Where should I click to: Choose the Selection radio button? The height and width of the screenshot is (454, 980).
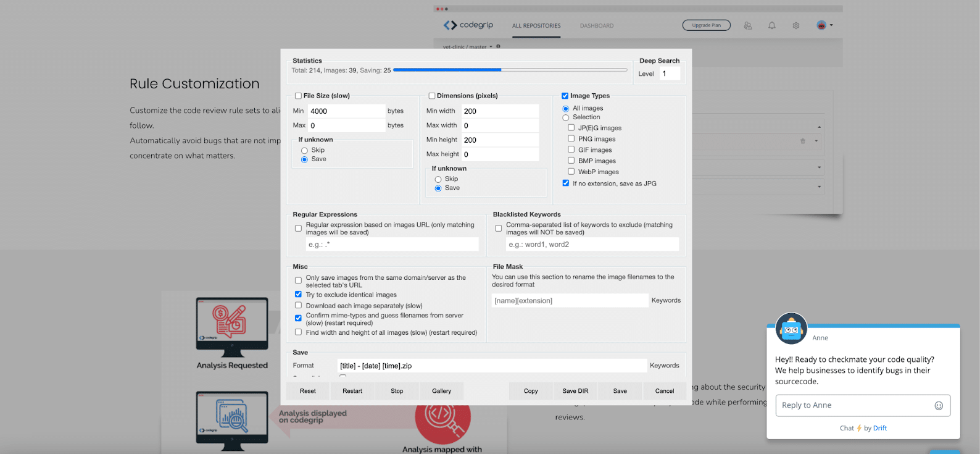click(566, 117)
